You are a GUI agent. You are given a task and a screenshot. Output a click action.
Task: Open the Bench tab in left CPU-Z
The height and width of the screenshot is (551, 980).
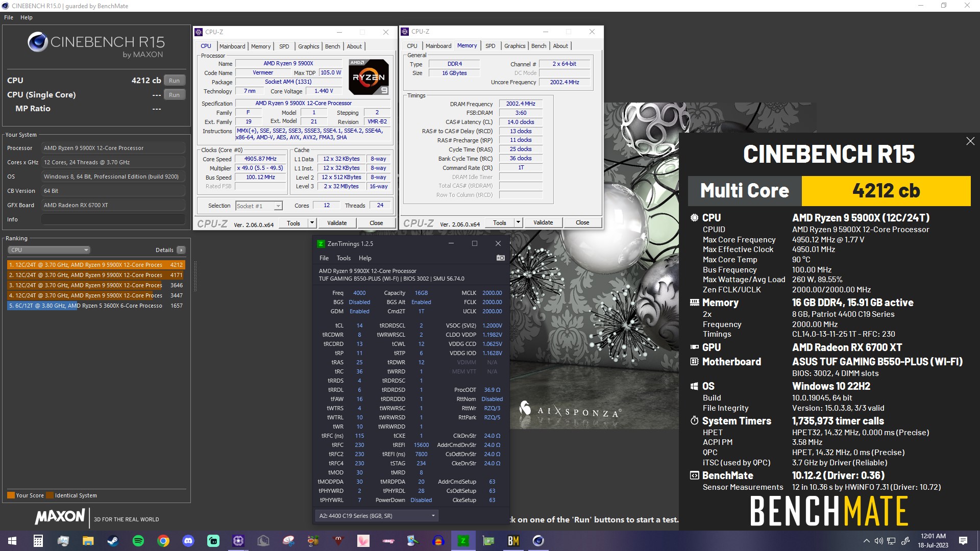click(332, 46)
